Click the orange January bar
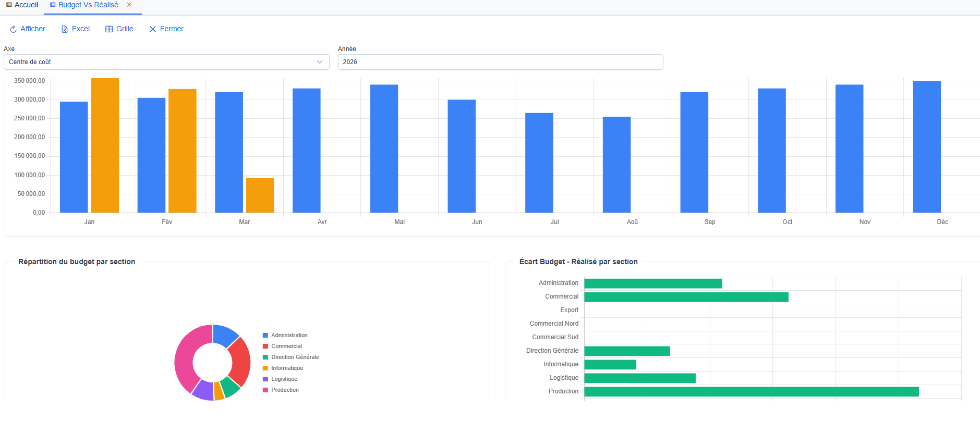The width and height of the screenshot is (980, 421). click(105, 146)
